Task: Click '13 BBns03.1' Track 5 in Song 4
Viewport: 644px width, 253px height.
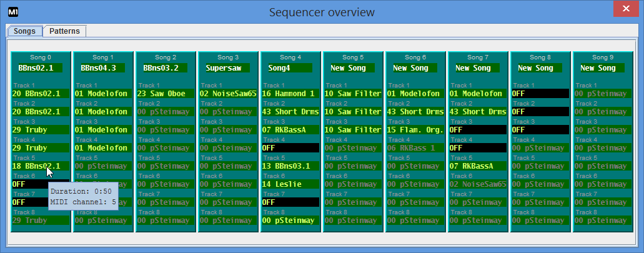Action: [x=290, y=166]
